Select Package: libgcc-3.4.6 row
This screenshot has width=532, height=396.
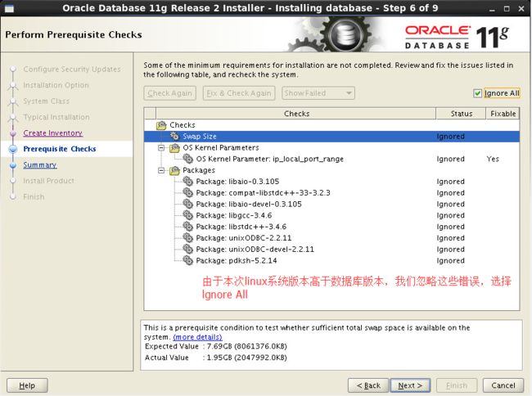tap(331, 215)
